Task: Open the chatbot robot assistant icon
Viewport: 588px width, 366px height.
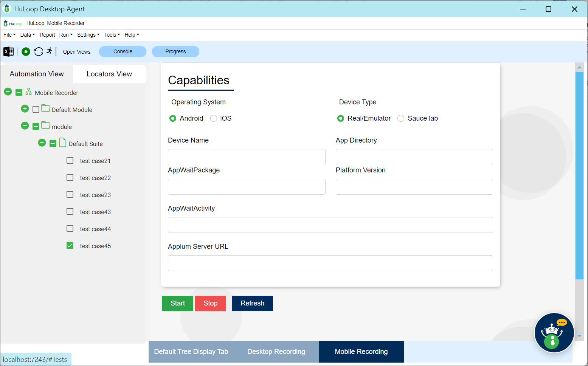Action: coord(554,333)
